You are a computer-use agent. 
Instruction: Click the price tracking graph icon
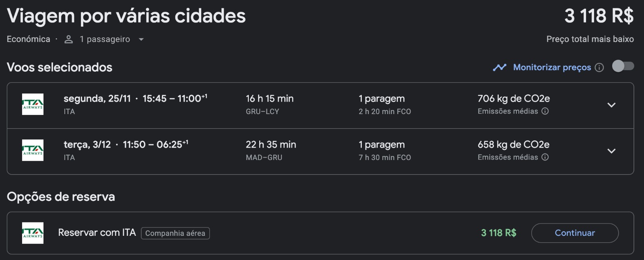click(500, 67)
